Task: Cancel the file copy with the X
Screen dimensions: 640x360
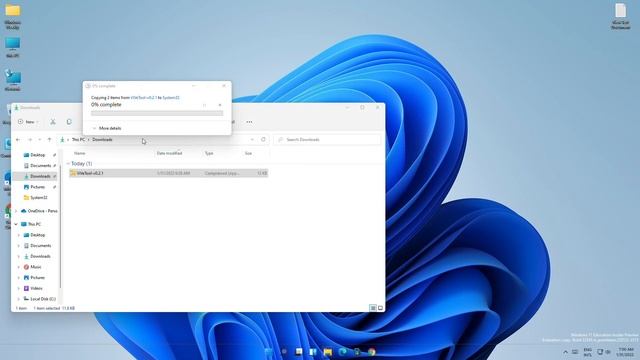Action: pyautogui.click(x=220, y=105)
